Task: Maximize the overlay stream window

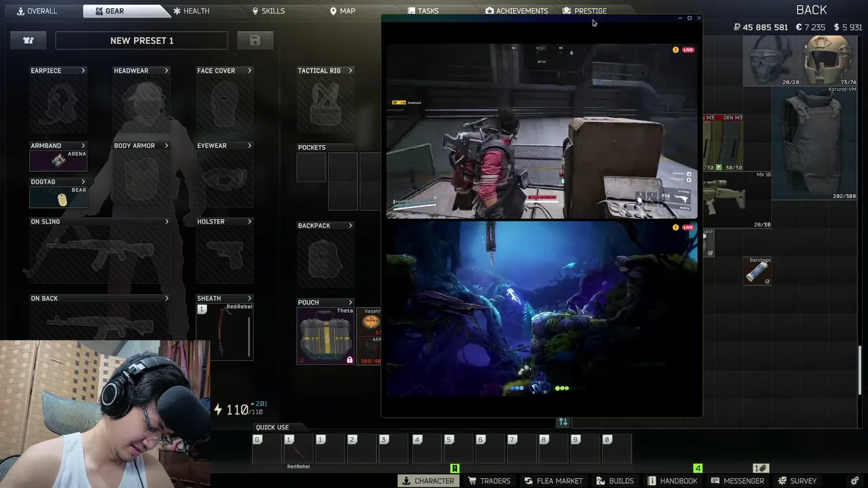Action: 689,18
